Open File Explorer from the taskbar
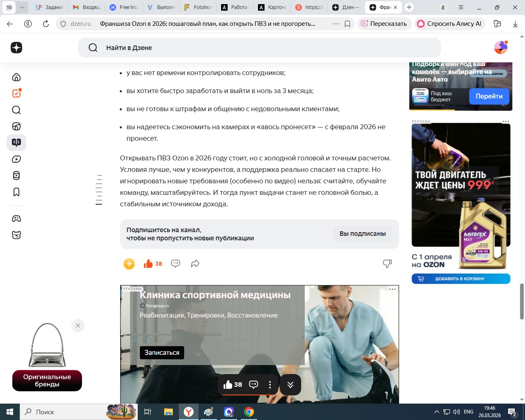525x420 pixels. click(x=168, y=412)
